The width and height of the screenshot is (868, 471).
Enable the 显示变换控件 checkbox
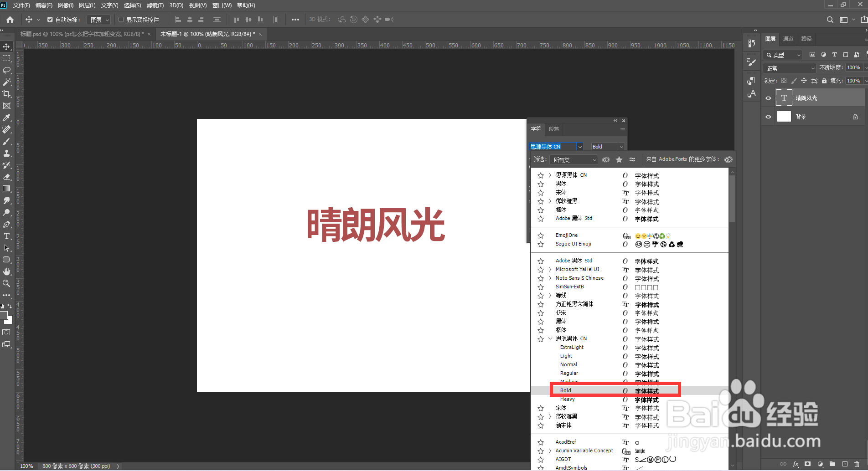(x=121, y=20)
